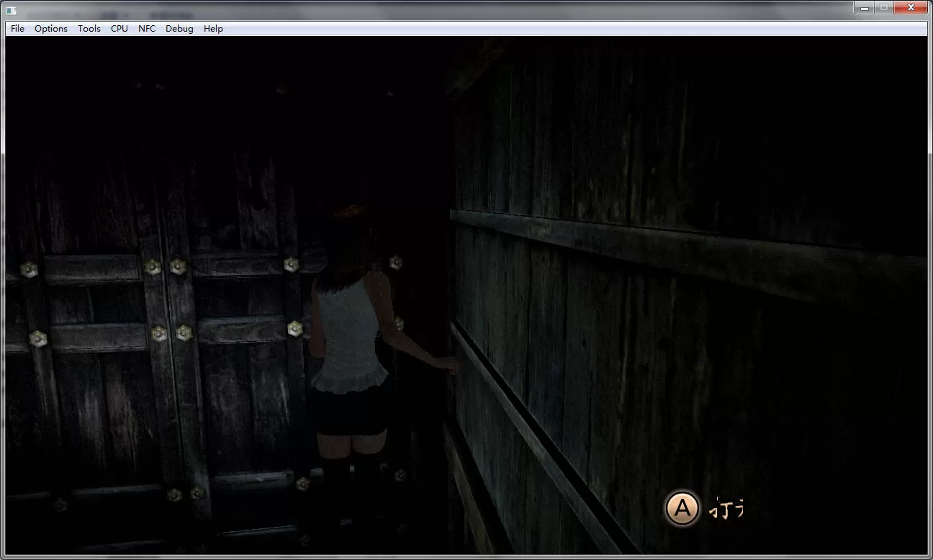
Task: Open the CPU menu
Action: [x=120, y=29]
